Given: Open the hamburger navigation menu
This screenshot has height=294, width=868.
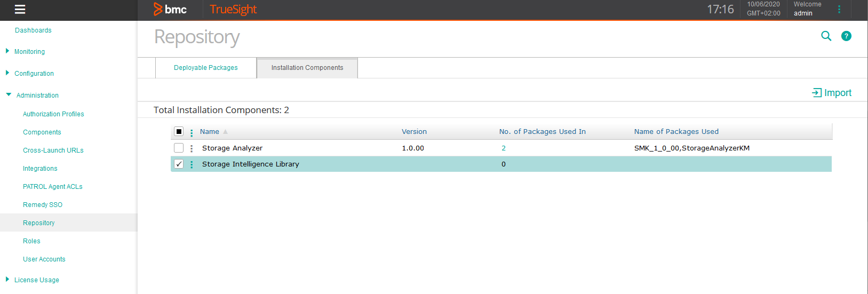Looking at the screenshot, I should point(20,10).
